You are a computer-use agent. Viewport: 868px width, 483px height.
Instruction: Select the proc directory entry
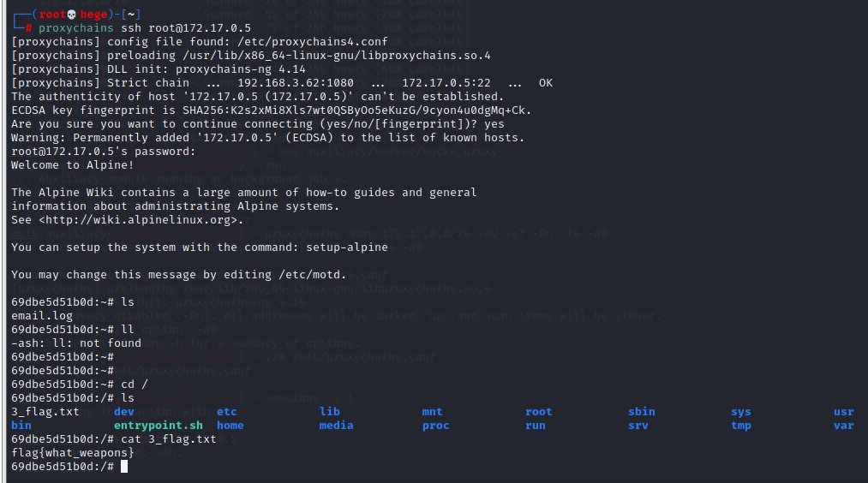pyautogui.click(x=436, y=426)
